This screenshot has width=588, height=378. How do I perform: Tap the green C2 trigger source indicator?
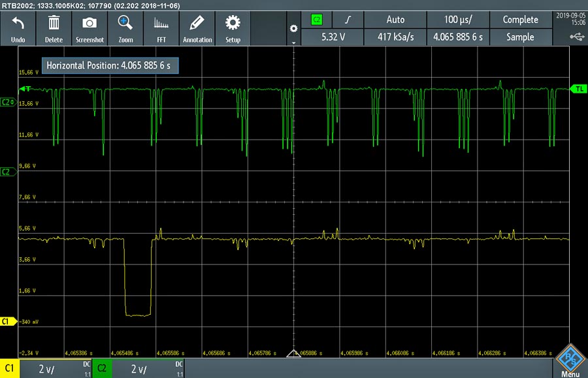coord(316,20)
